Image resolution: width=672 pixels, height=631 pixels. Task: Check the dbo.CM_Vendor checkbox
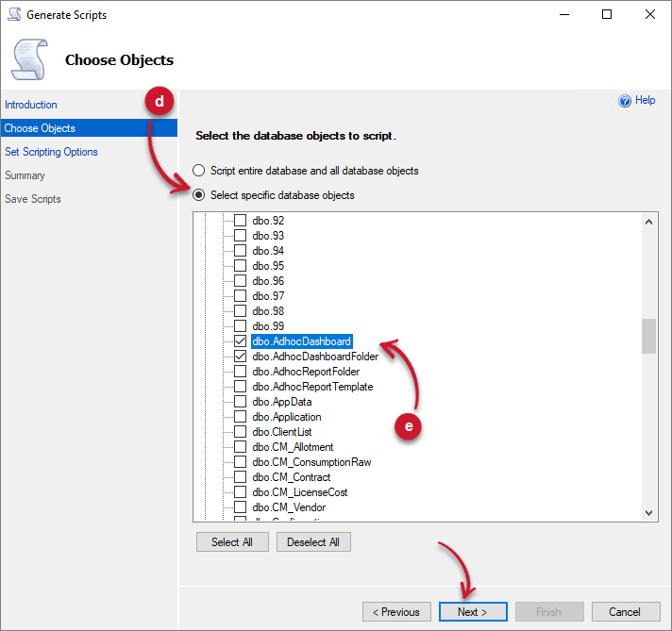[x=240, y=507]
